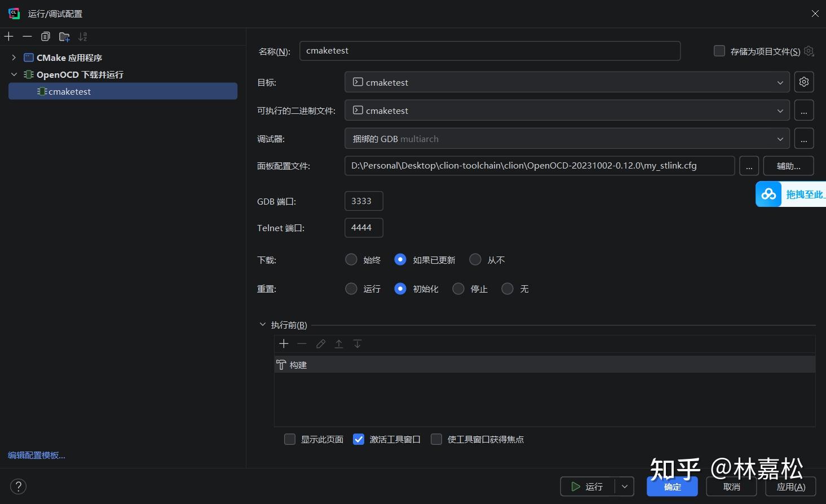Sort configurations alphabetically
Image resolution: width=826 pixels, height=504 pixels.
[x=83, y=37]
